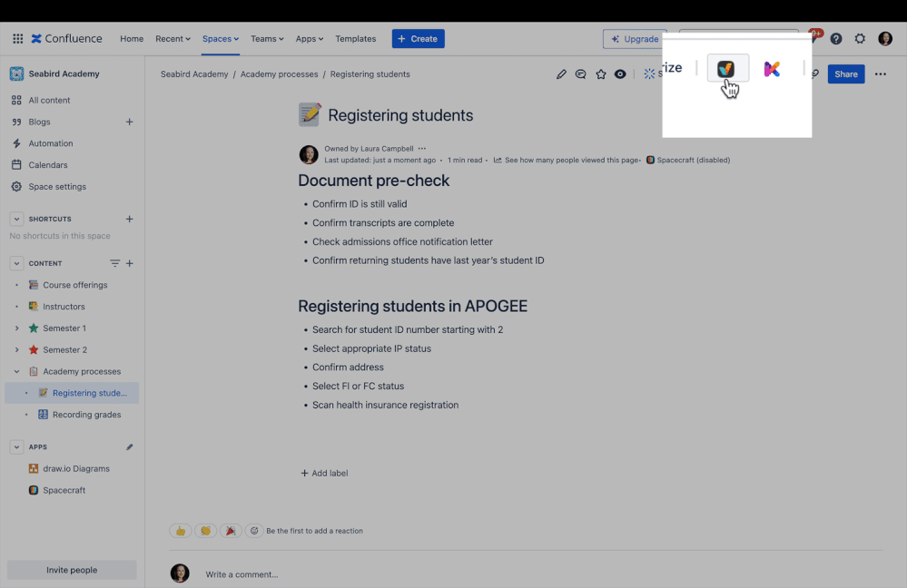Open the Spaces dropdown menu

coord(220,38)
